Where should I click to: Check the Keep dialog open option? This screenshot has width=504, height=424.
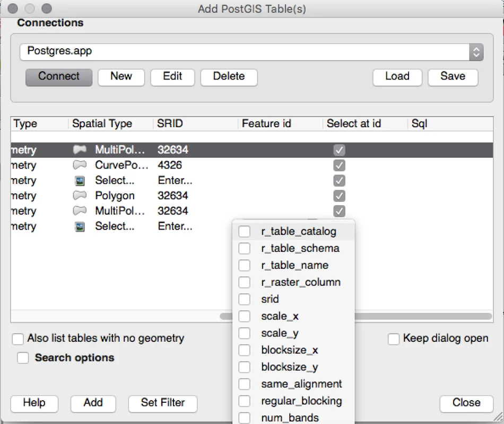click(x=394, y=339)
